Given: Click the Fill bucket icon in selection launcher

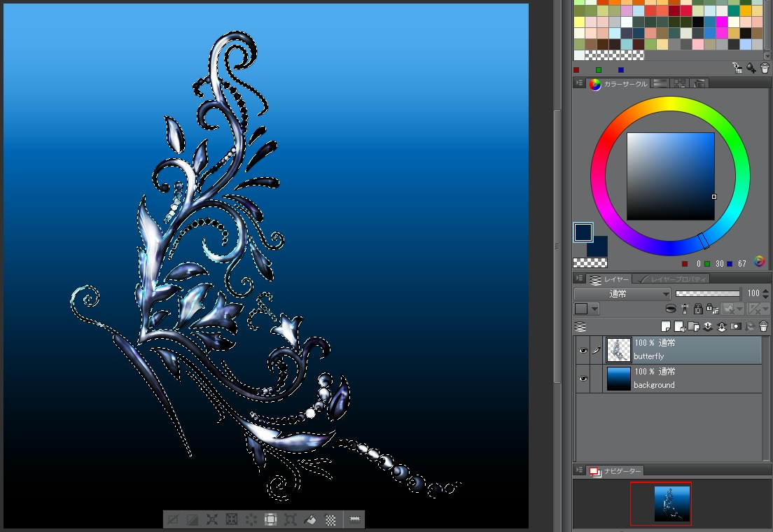Looking at the screenshot, I should pyautogui.click(x=311, y=519).
